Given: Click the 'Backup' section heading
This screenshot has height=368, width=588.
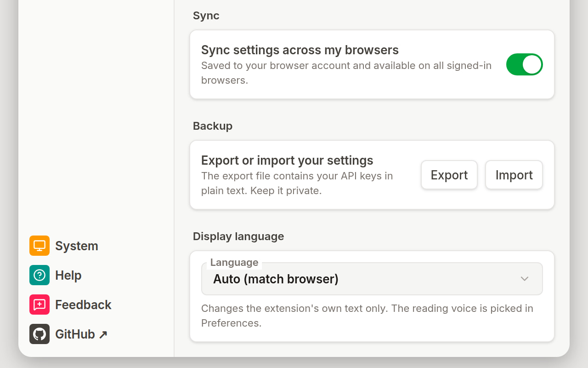Looking at the screenshot, I should point(213,126).
